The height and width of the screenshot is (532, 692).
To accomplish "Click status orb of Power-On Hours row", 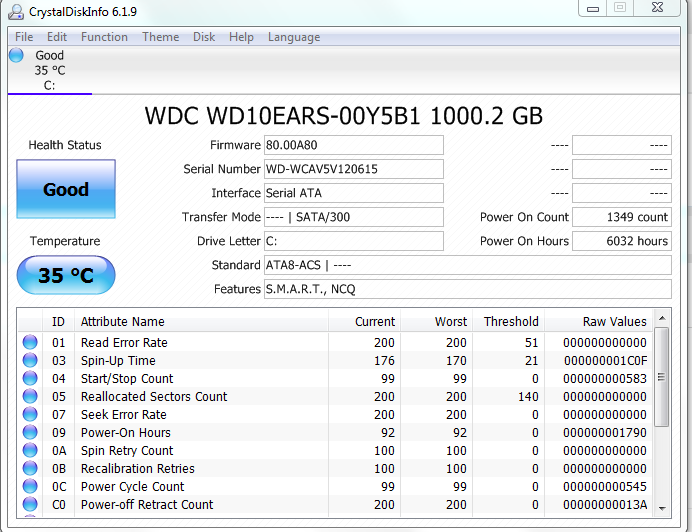I will (x=30, y=432).
